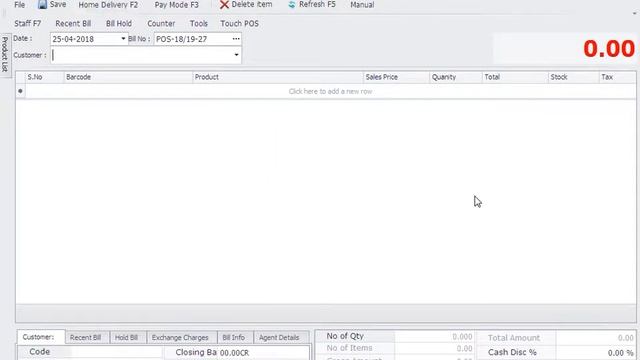Click the Barcode column header
Screen dimensions: 640x360
(128, 77)
